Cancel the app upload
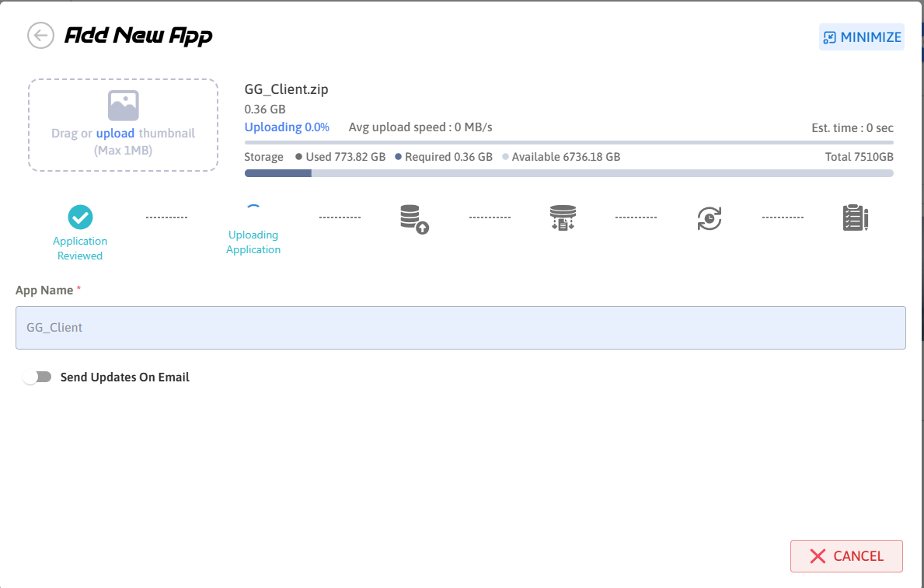The image size is (924, 588). [x=846, y=556]
